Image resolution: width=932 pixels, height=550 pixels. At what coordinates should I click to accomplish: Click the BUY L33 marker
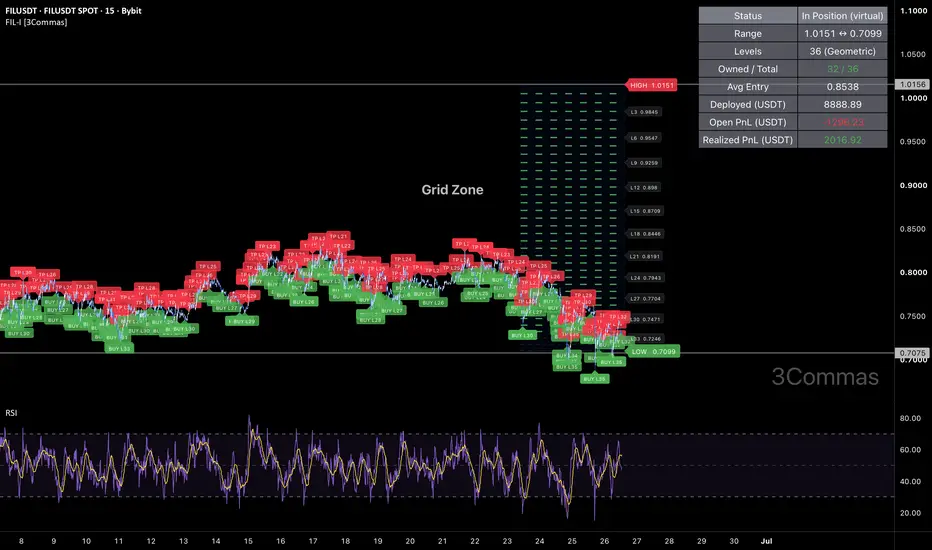point(119,348)
